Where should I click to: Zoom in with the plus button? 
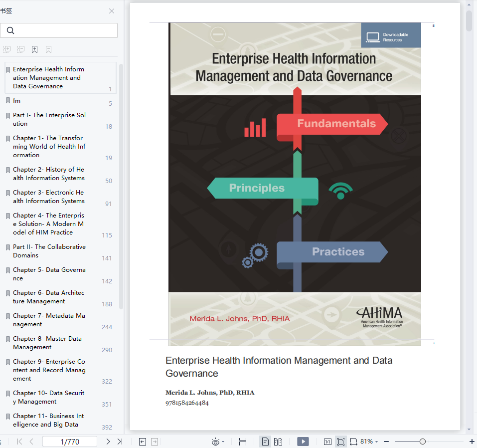[472, 442]
